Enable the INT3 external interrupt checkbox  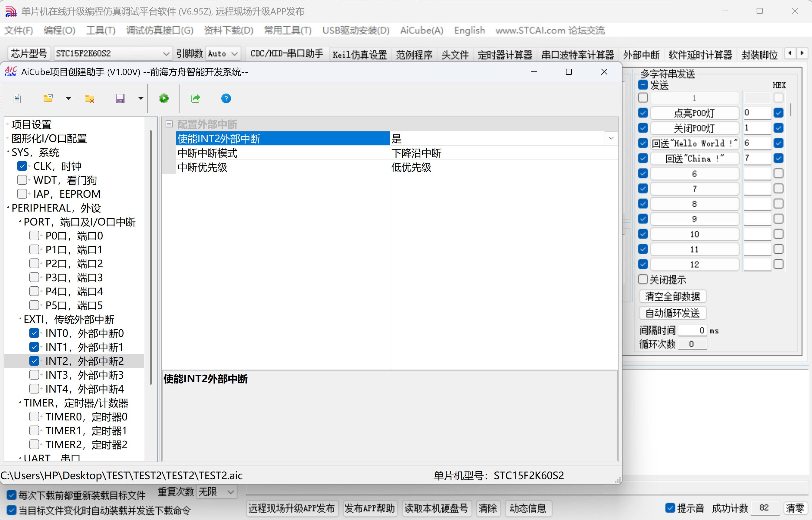pos(34,375)
